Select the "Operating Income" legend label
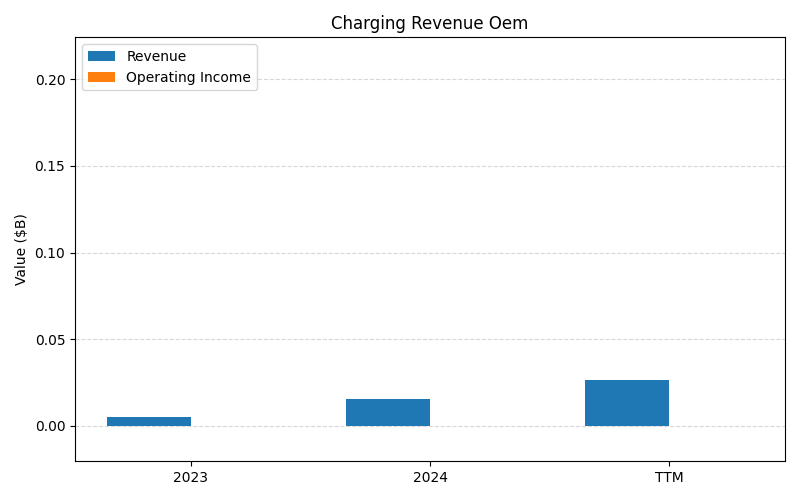800x500 pixels. tap(188, 77)
